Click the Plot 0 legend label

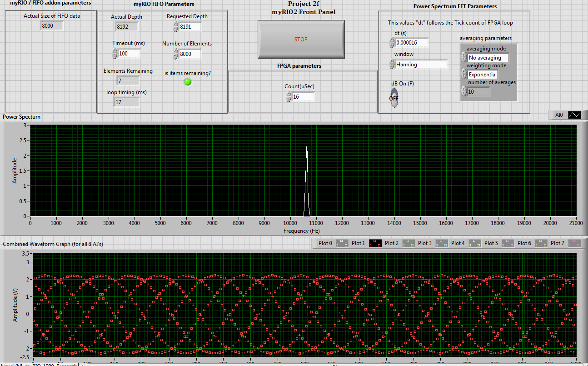pos(325,243)
